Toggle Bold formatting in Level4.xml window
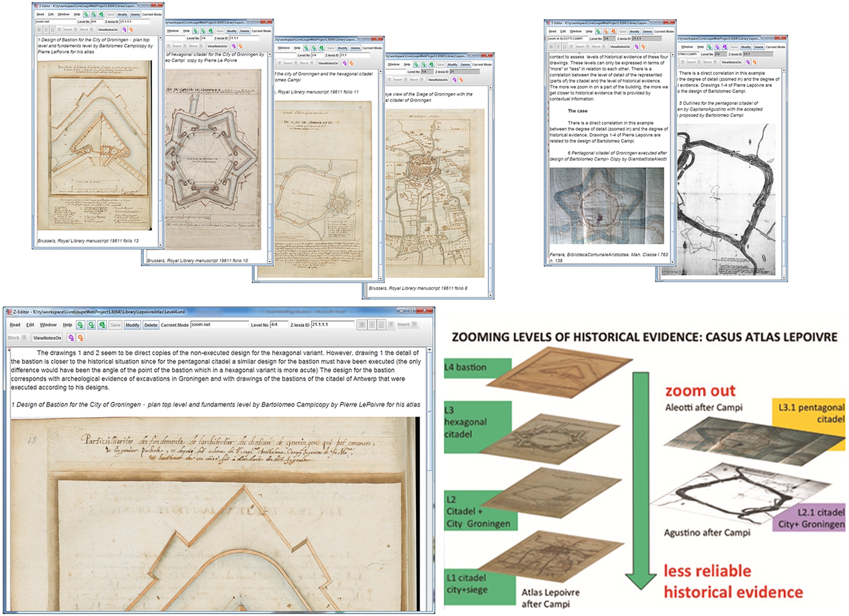The image size is (849, 616). click(362, 325)
